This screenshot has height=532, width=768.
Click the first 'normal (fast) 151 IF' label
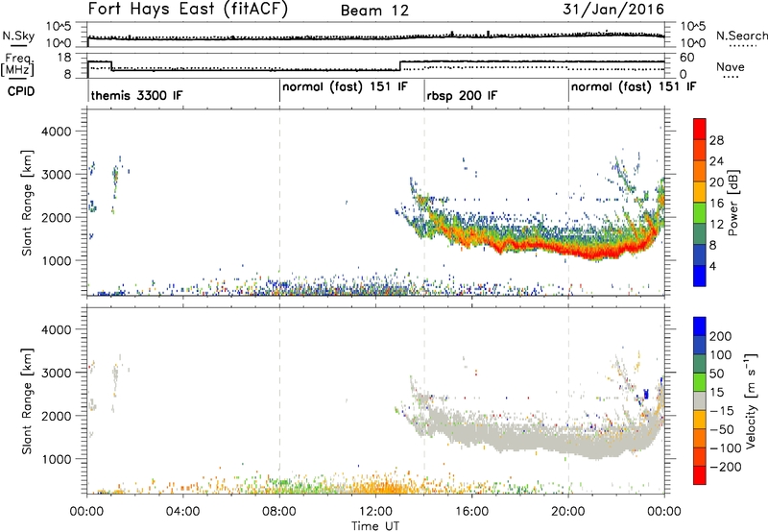pos(345,86)
